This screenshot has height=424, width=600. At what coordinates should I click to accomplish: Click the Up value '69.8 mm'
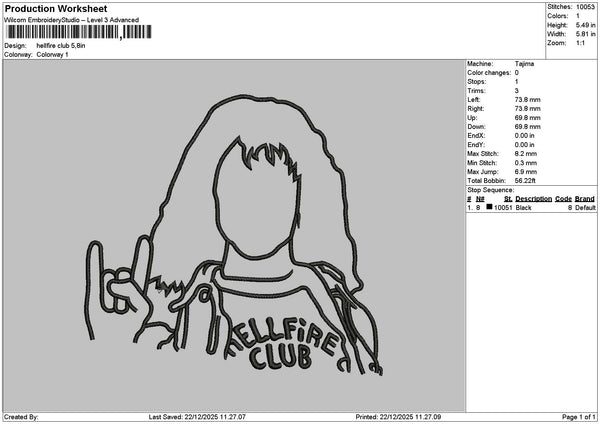[x=527, y=118]
